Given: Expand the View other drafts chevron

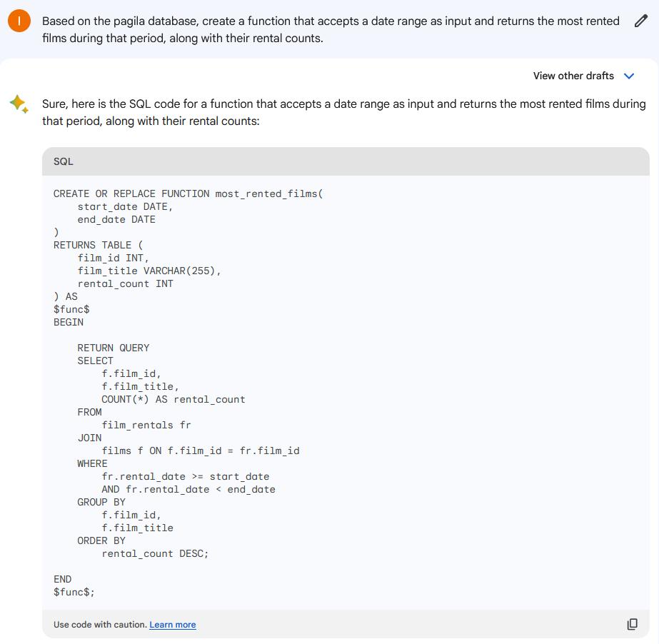Looking at the screenshot, I should pyautogui.click(x=629, y=76).
